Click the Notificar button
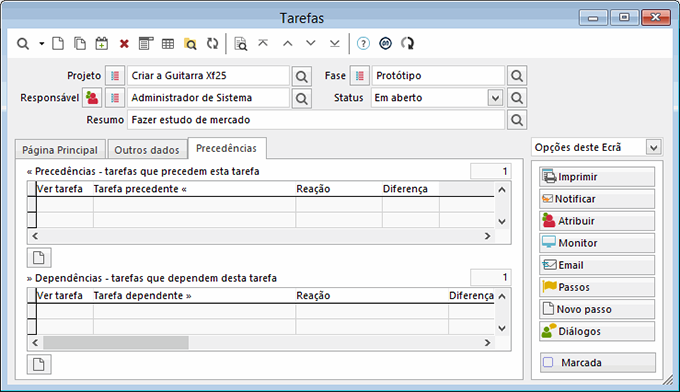The image size is (680, 392). (597, 199)
